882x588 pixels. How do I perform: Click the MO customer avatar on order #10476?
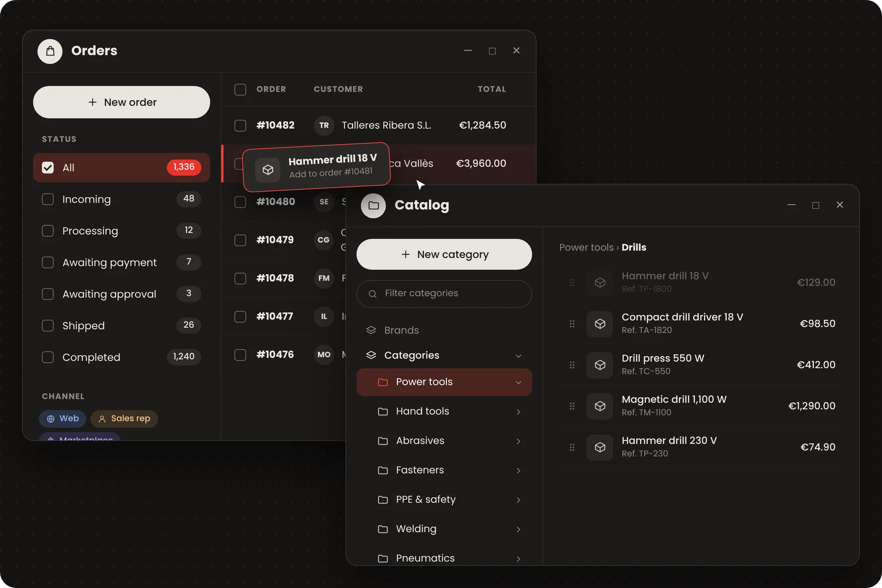(324, 355)
